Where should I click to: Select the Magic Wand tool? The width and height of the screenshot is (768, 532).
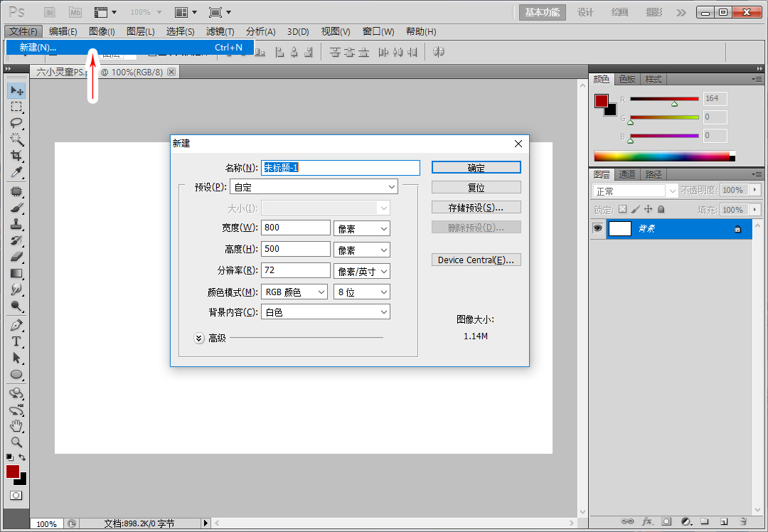[16, 139]
